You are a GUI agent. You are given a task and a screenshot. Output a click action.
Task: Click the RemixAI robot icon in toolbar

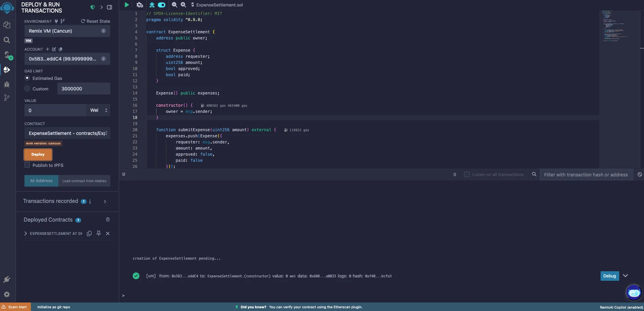tap(152, 5)
